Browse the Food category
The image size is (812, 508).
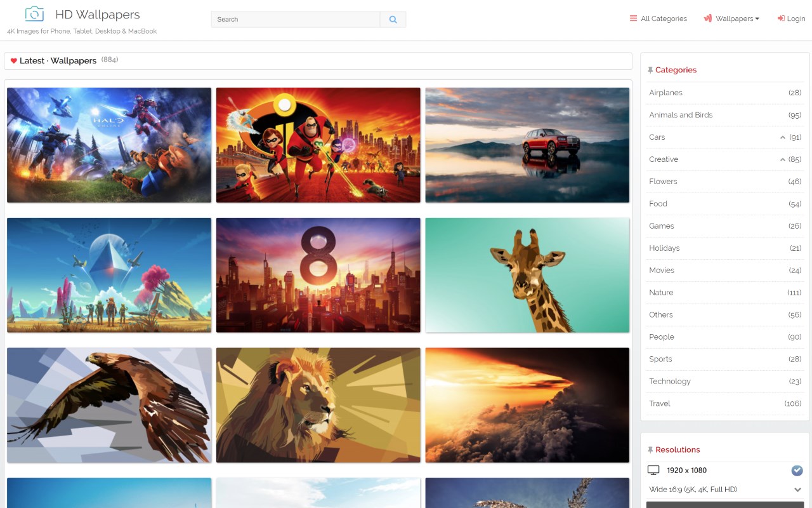[658, 204]
